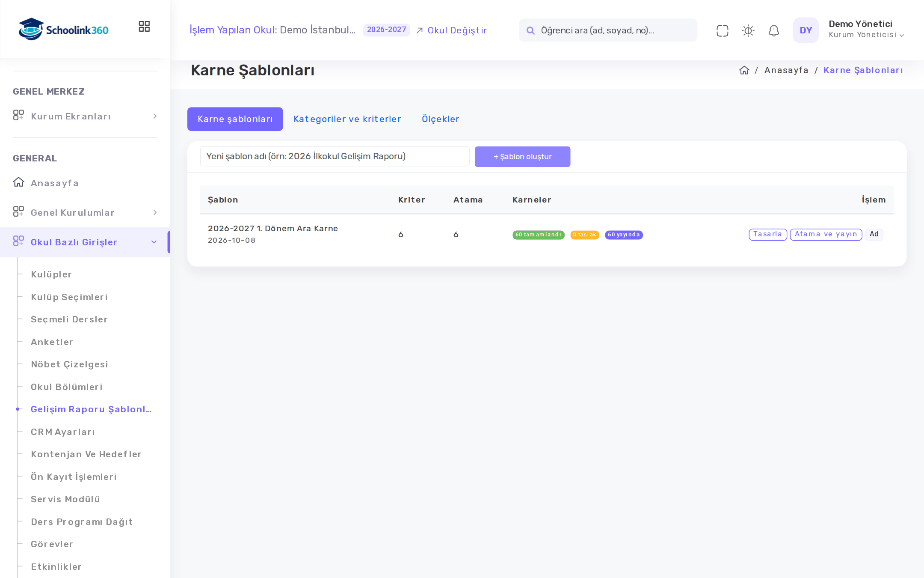Click the DY user avatar
The image size is (924, 578).
(x=806, y=30)
